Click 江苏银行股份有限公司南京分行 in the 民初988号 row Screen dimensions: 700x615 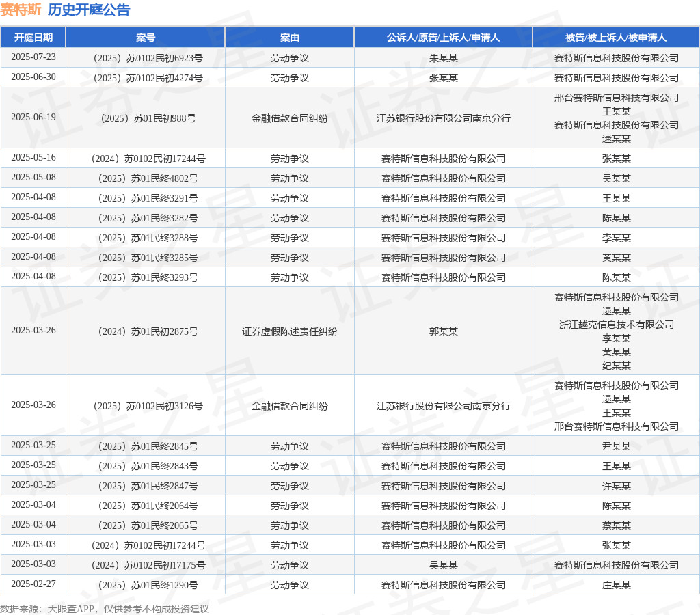(x=443, y=118)
